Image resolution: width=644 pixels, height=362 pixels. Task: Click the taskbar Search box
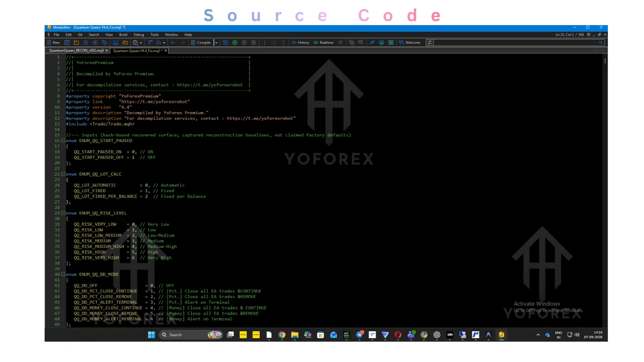tap(191, 335)
